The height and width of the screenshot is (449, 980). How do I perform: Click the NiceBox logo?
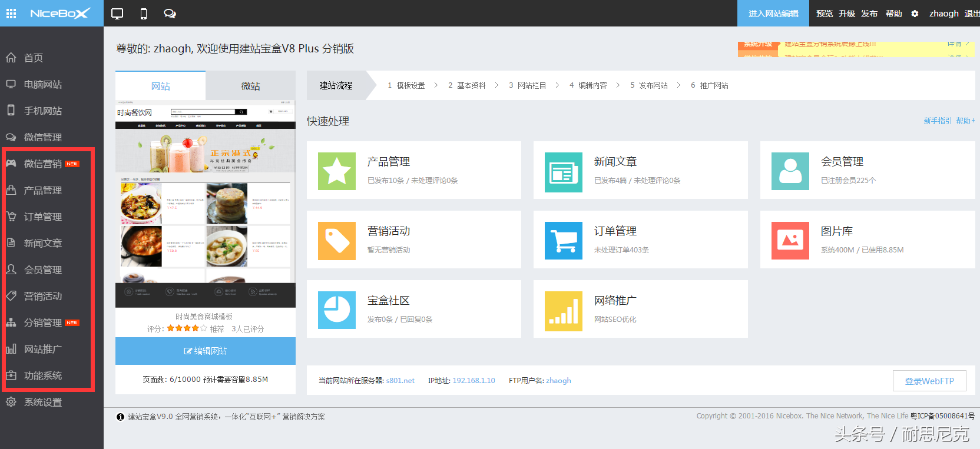click(60, 13)
